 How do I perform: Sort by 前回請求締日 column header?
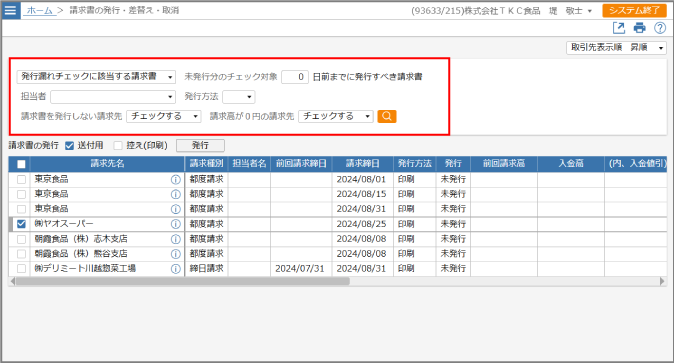301,163
